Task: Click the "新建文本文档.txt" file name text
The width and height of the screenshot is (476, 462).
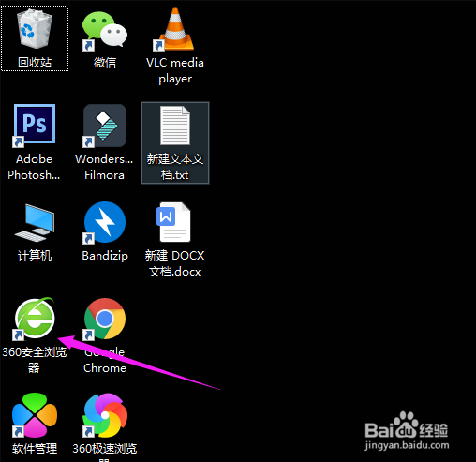Action: (x=175, y=167)
